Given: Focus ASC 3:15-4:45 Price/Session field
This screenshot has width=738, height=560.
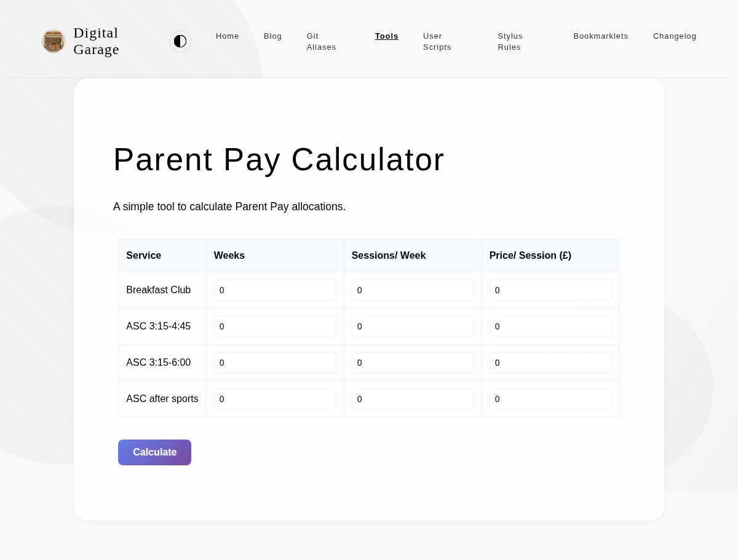Looking at the screenshot, I should coord(550,326).
